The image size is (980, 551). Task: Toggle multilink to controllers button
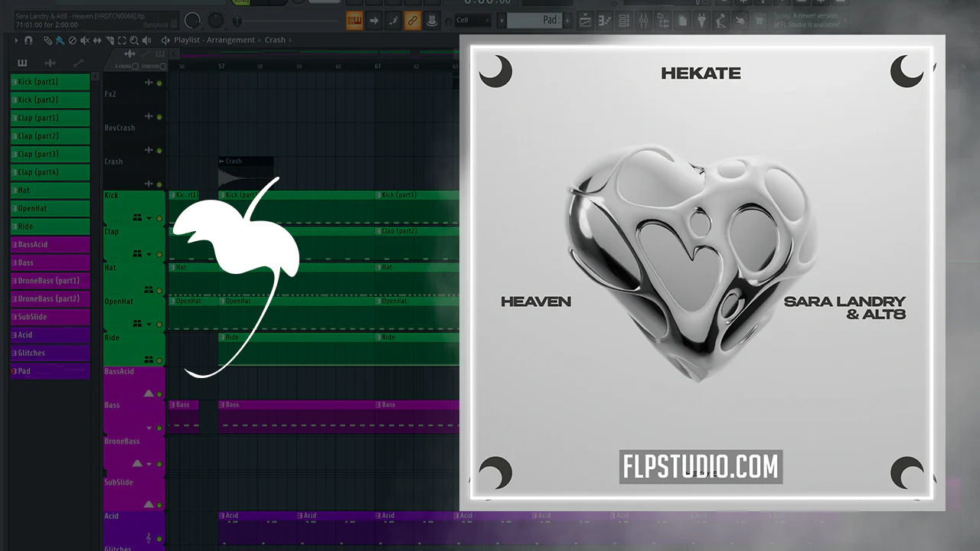coord(432,21)
